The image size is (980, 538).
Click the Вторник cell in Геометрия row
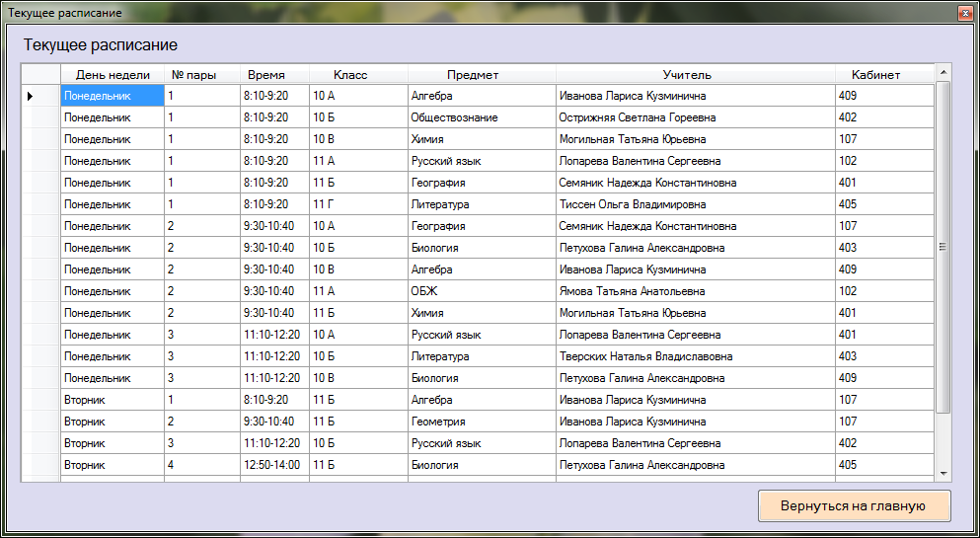point(113,422)
